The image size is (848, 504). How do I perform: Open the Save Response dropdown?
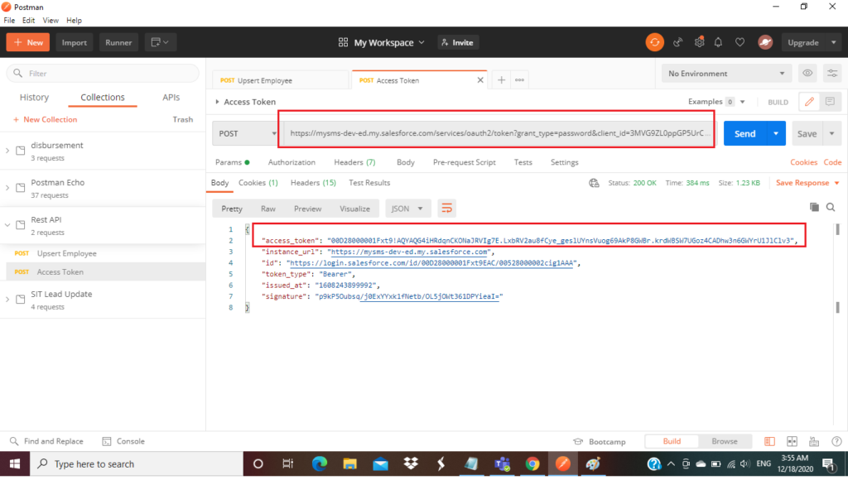[807, 183]
